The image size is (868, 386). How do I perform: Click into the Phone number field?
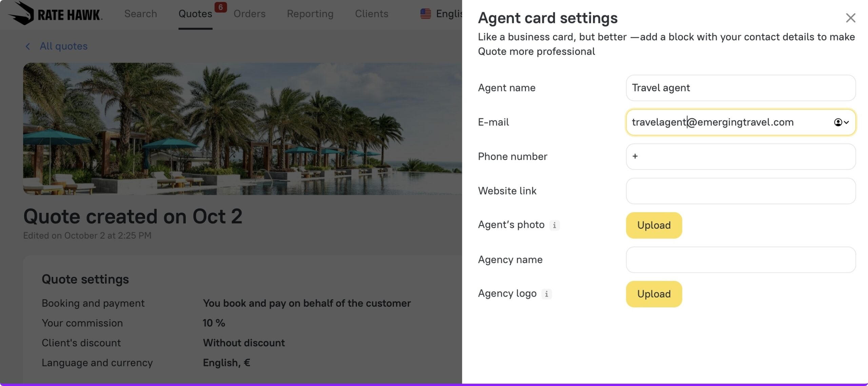tap(741, 157)
